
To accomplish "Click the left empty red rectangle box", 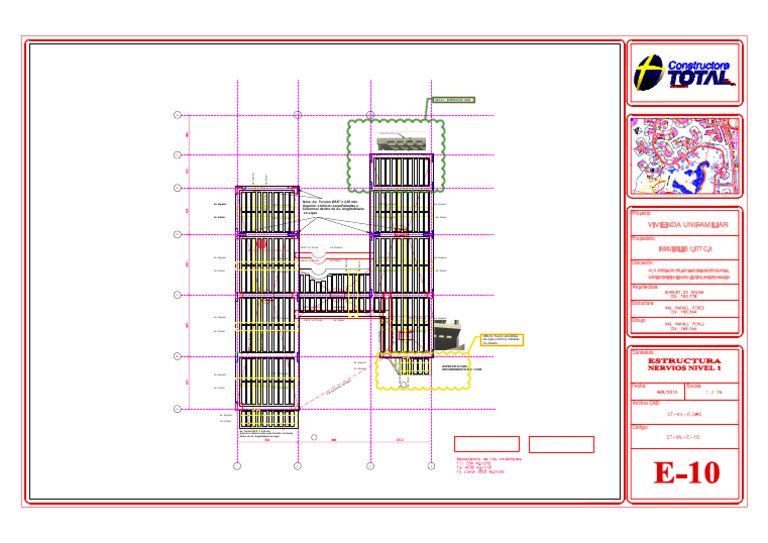I will click(x=487, y=444).
